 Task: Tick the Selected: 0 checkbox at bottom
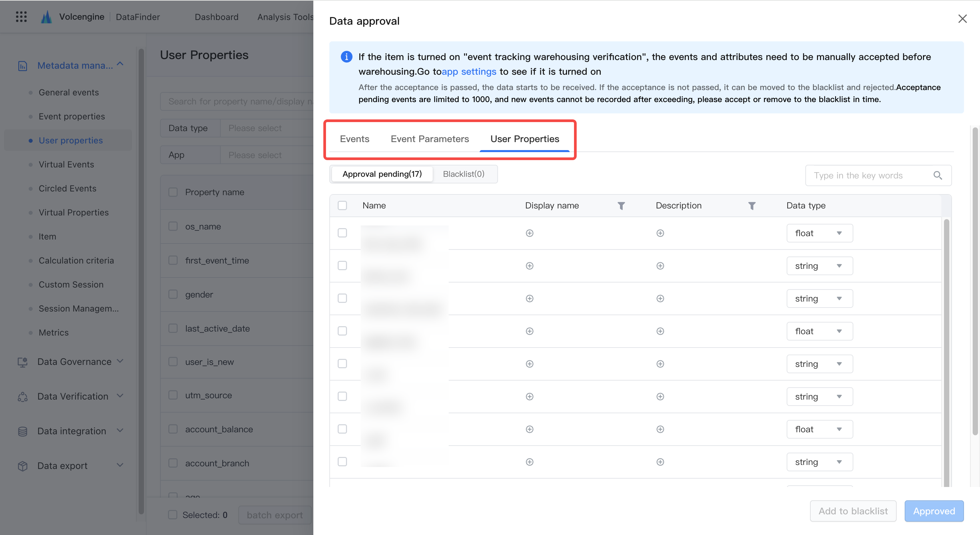(173, 515)
